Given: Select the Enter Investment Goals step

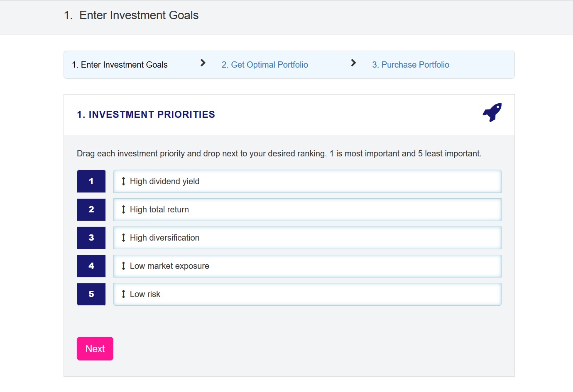Looking at the screenshot, I should click(120, 65).
